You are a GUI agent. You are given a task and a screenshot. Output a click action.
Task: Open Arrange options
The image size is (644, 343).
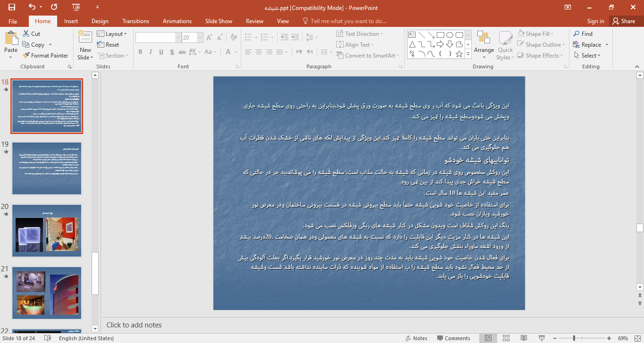[484, 45]
